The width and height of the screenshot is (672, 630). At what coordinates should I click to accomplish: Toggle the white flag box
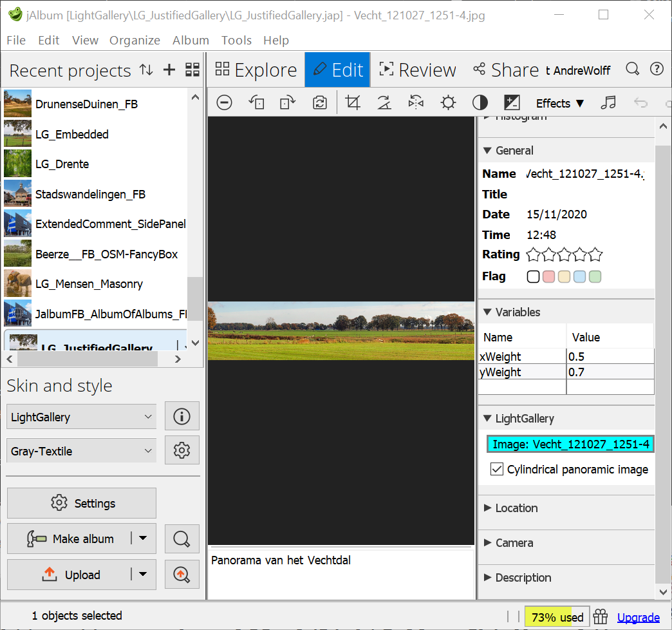click(533, 276)
